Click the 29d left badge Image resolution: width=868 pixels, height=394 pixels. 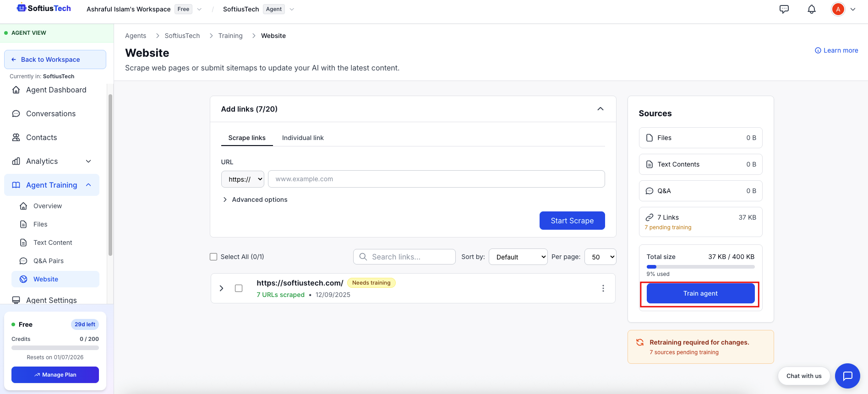pyautogui.click(x=85, y=324)
